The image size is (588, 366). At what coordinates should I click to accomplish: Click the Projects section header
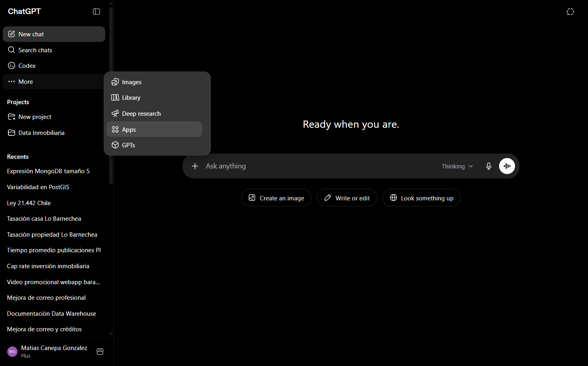click(18, 102)
